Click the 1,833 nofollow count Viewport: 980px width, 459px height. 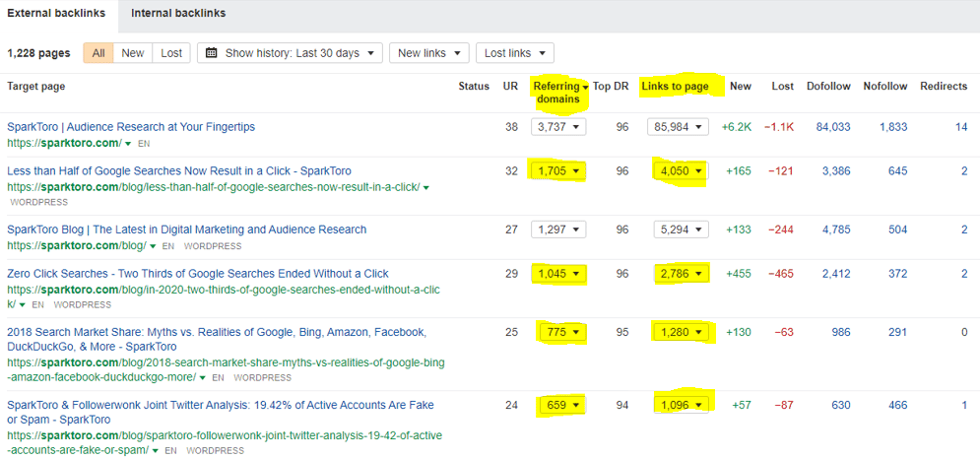tap(893, 127)
